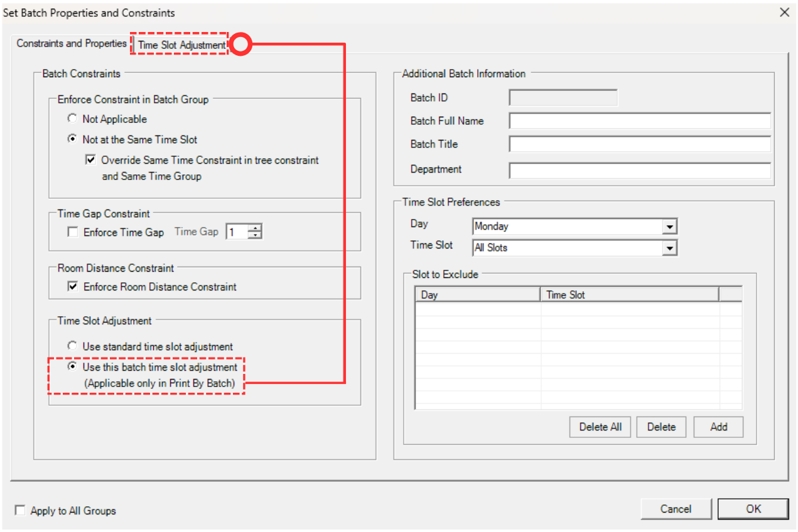Click the Batch Full Name field
Image resolution: width=798 pixels, height=532 pixels.
click(639, 121)
